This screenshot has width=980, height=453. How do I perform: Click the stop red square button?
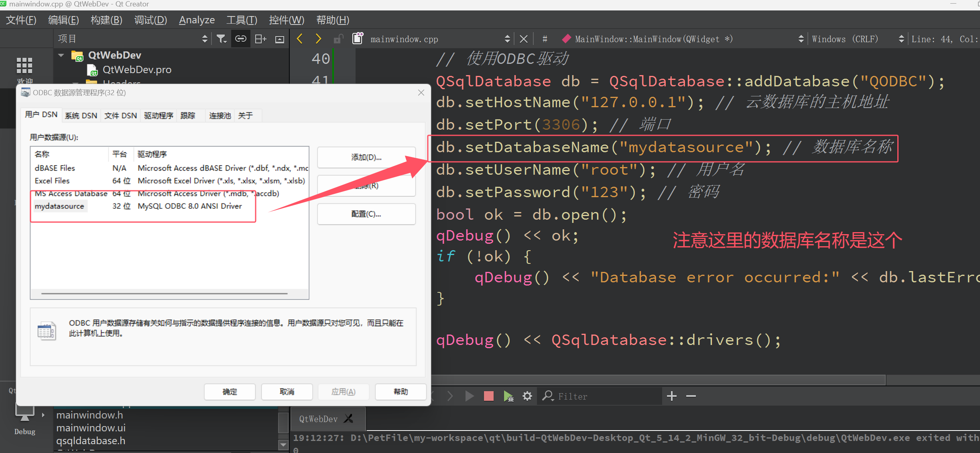coord(488,396)
